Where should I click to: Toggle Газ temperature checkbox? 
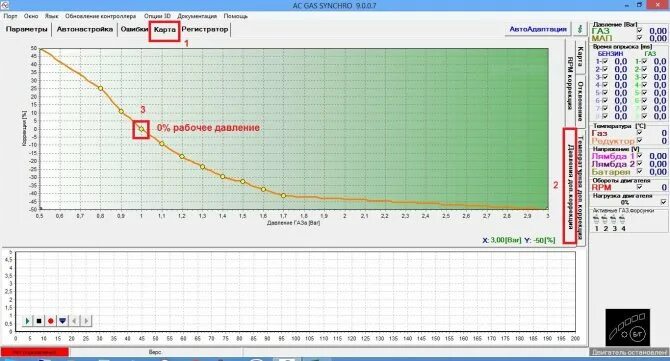tap(640, 133)
